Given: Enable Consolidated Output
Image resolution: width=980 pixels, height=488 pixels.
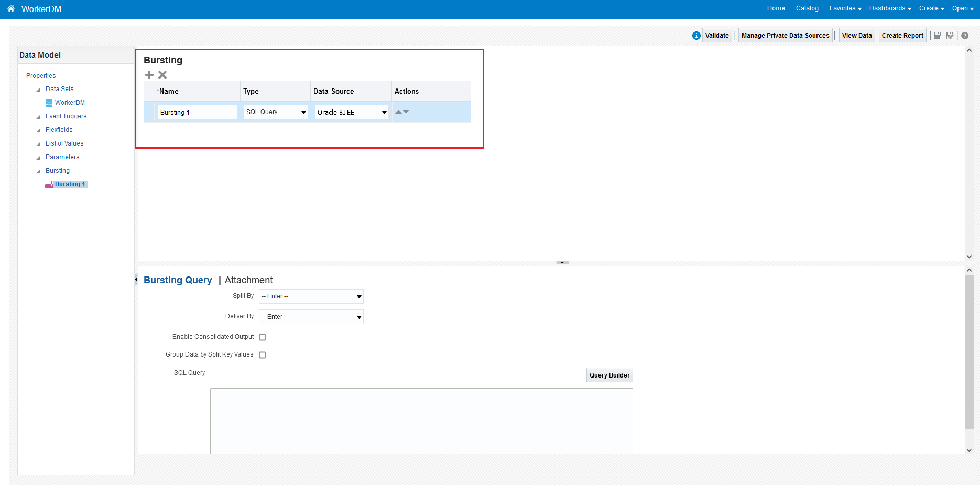Looking at the screenshot, I should 262,337.
